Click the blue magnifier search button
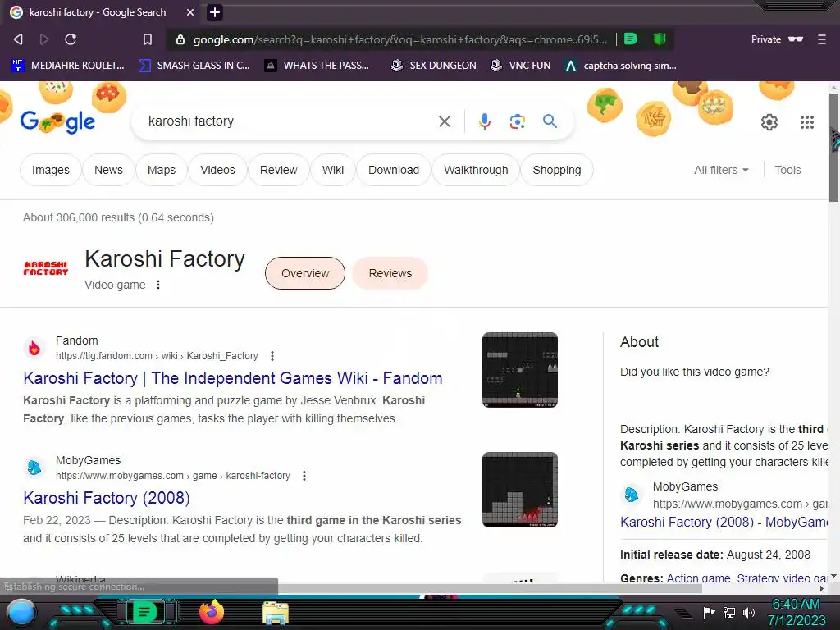This screenshot has height=630, width=840. click(x=550, y=121)
